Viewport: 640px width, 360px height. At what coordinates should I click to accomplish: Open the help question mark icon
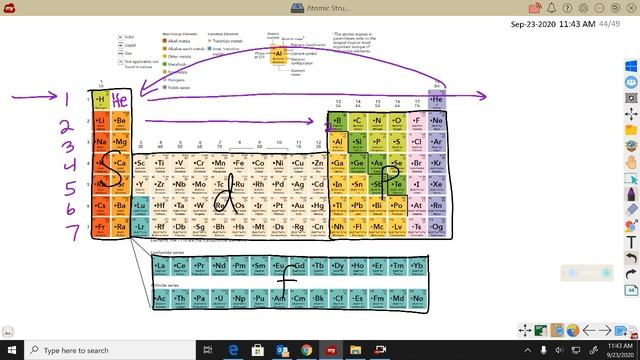point(567,8)
